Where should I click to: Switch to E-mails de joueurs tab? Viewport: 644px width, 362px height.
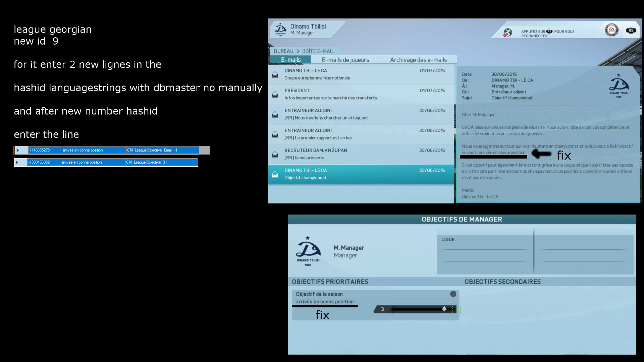coord(345,60)
